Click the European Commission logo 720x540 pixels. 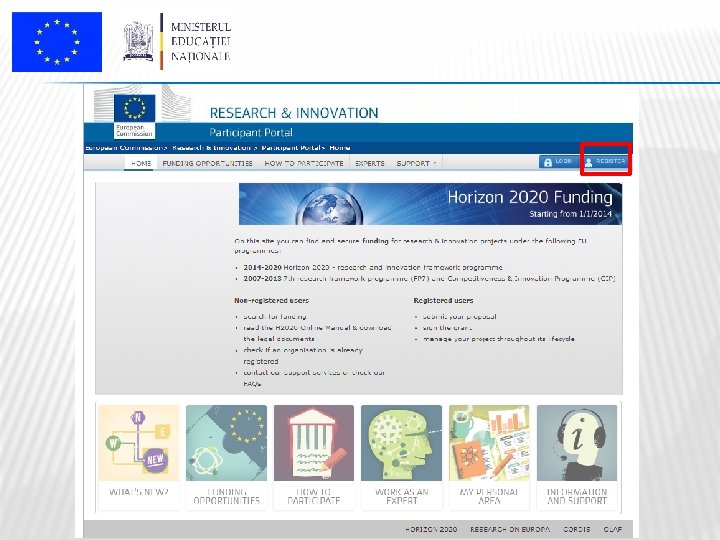pos(134,116)
